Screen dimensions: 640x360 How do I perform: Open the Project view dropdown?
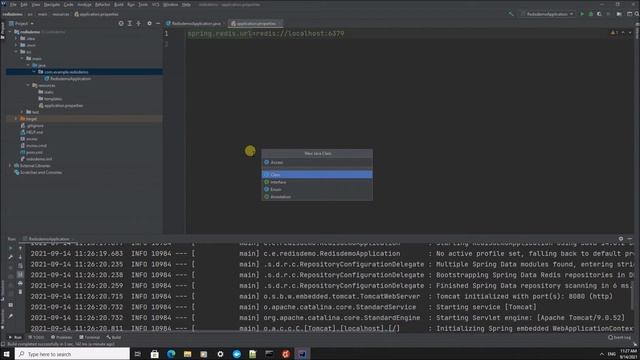point(22,24)
